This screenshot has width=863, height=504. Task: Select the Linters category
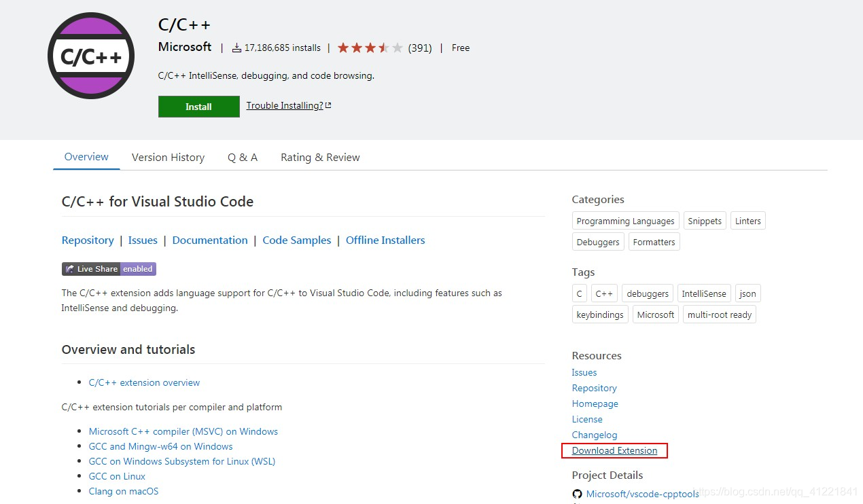(748, 221)
